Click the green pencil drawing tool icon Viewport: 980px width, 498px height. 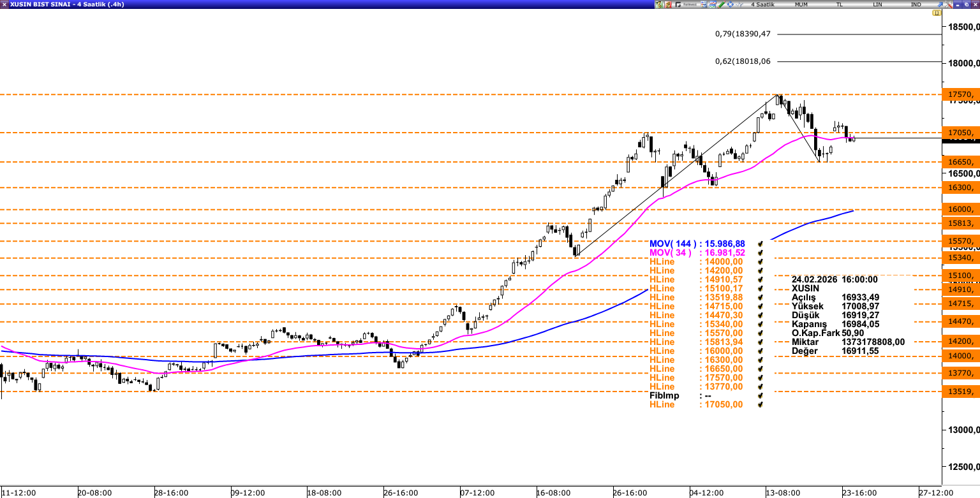[722, 4]
